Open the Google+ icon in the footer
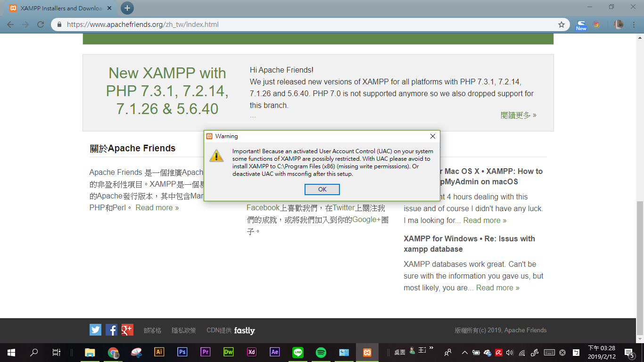 click(x=127, y=329)
